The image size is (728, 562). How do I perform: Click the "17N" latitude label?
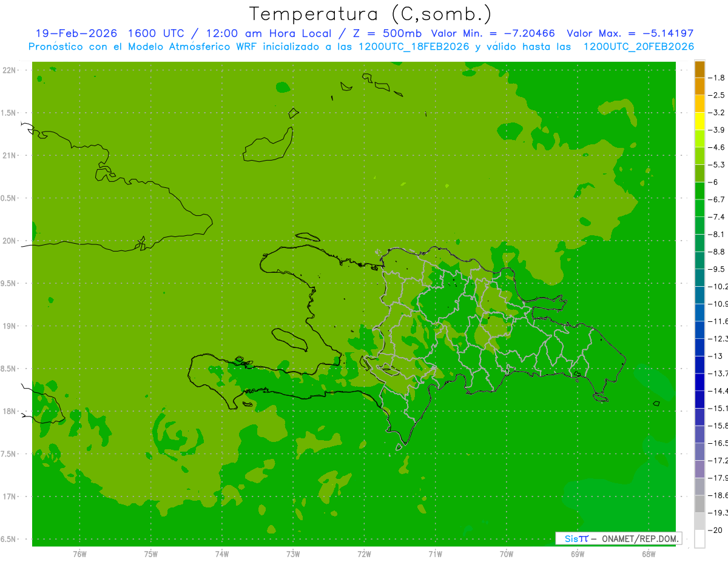(x=10, y=497)
